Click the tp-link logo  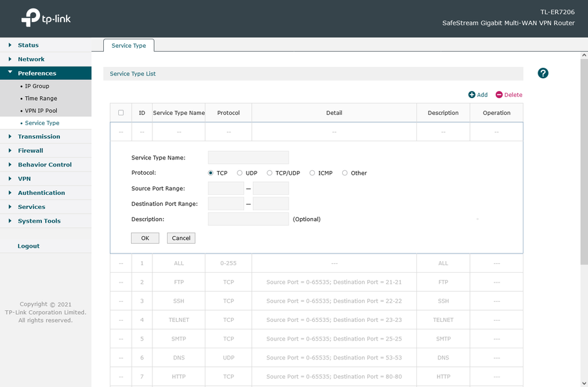tap(46, 17)
